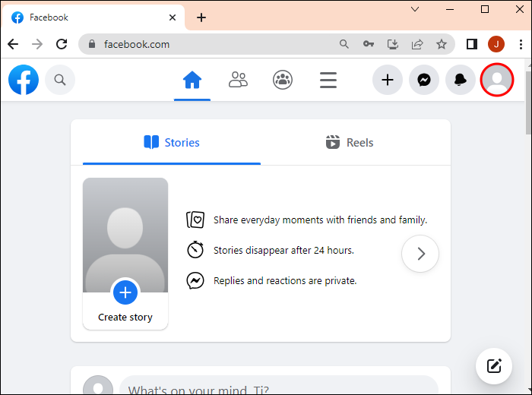Open the Friends icon
Screen dimensions: 532x395
tap(238, 80)
